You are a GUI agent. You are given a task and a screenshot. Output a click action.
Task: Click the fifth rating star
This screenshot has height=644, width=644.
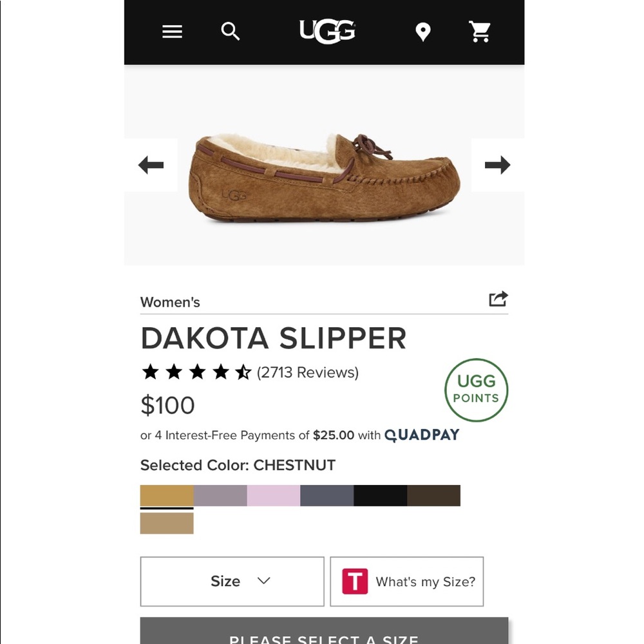[x=243, y=372]
